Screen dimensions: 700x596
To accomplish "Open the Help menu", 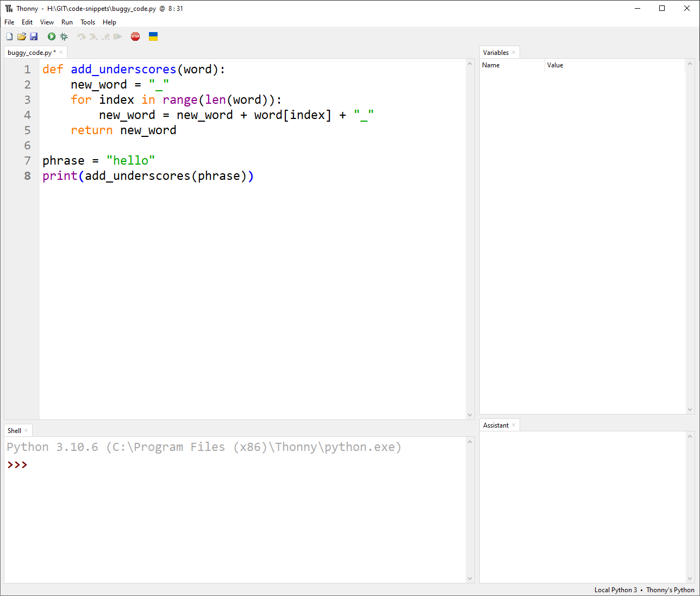I will pos(109,22).
